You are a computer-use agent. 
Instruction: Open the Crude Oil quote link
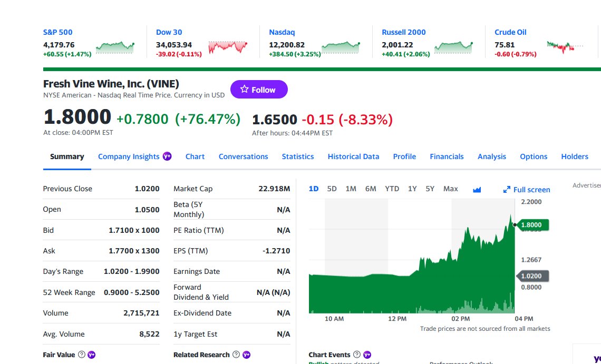(x=510, y=32)
